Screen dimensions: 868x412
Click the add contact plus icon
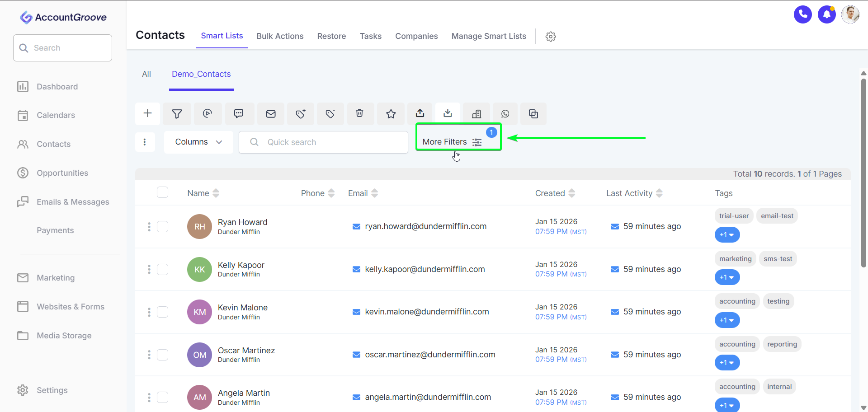point(147,113)
